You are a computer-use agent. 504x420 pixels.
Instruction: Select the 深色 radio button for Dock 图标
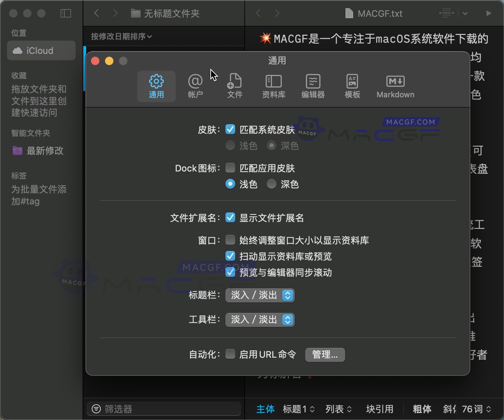click(x=272, y=184)
